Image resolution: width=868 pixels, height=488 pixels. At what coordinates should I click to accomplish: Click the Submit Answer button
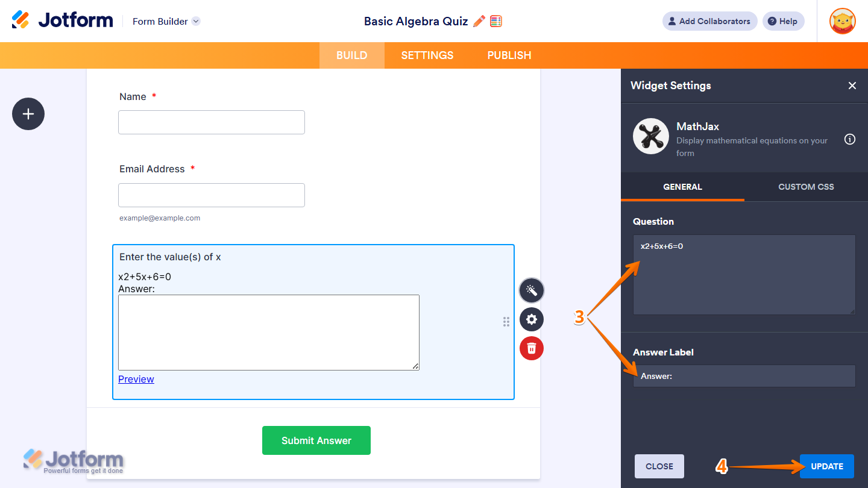click(316, 440)
